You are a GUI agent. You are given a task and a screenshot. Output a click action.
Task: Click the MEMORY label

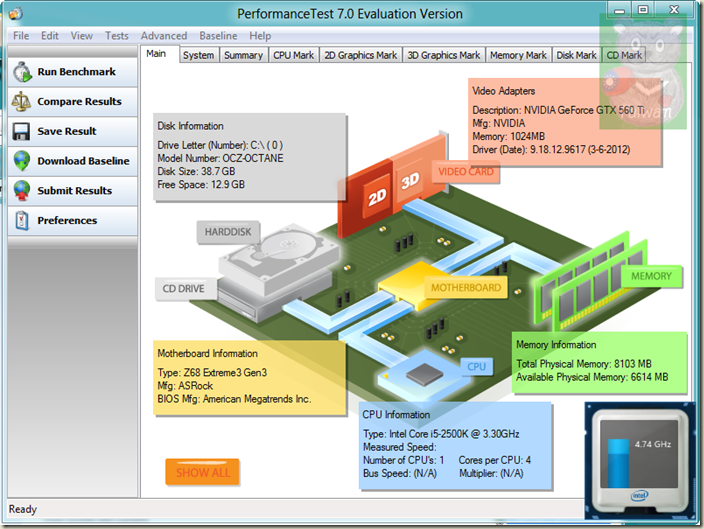coord(651,276)
